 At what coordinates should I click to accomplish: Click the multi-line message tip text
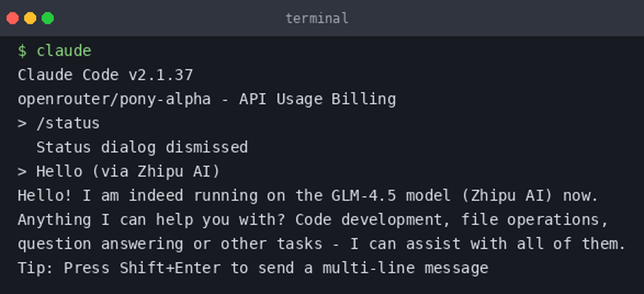coord(405,269)
